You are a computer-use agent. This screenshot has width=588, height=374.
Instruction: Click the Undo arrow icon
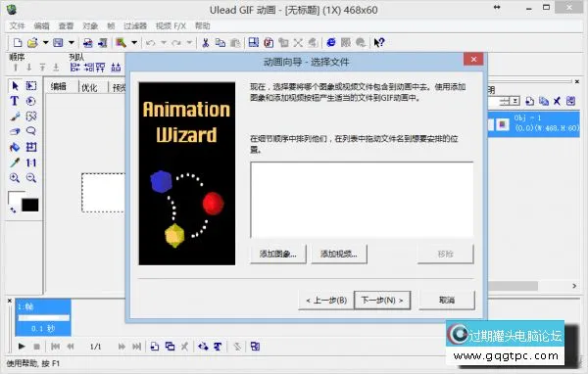tap(151, 43)
